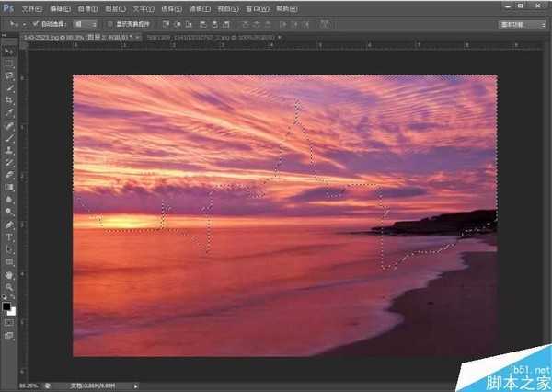Expand the status bar info arrow
This screenshot has height=392, width=552.
tap(135, 386)
